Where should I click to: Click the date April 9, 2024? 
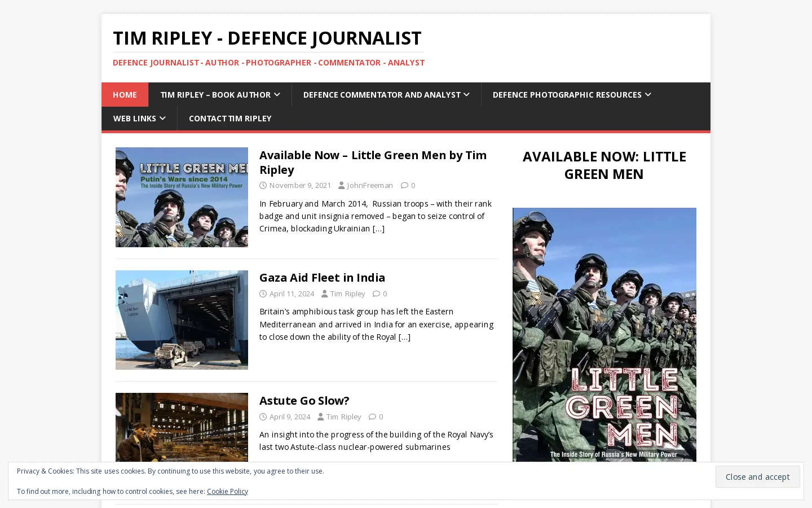coord(290,417)
